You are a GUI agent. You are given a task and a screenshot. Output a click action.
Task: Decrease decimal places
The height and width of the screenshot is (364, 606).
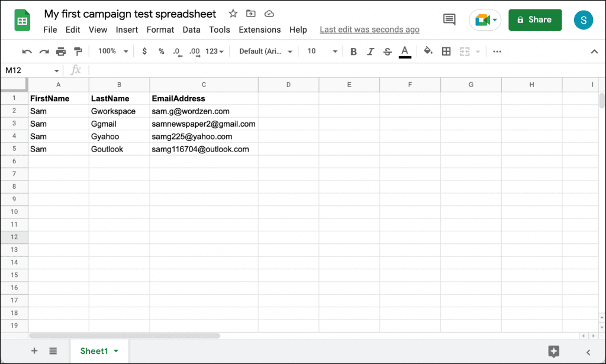tap(177, 51)
